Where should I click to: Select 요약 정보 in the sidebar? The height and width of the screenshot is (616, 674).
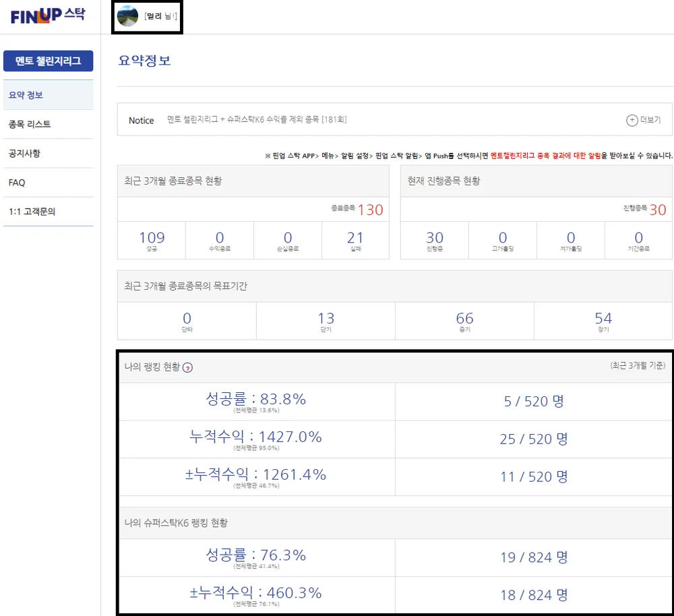26,95
